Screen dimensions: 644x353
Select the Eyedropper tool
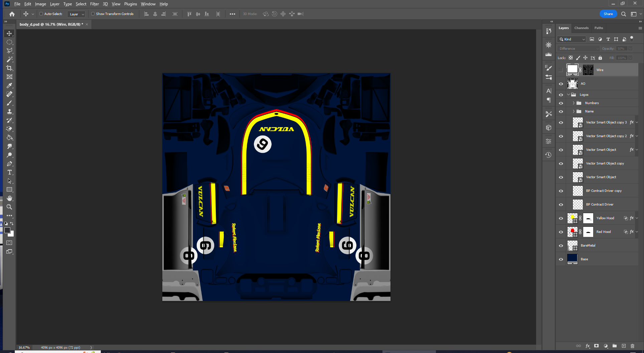point(9,85)
